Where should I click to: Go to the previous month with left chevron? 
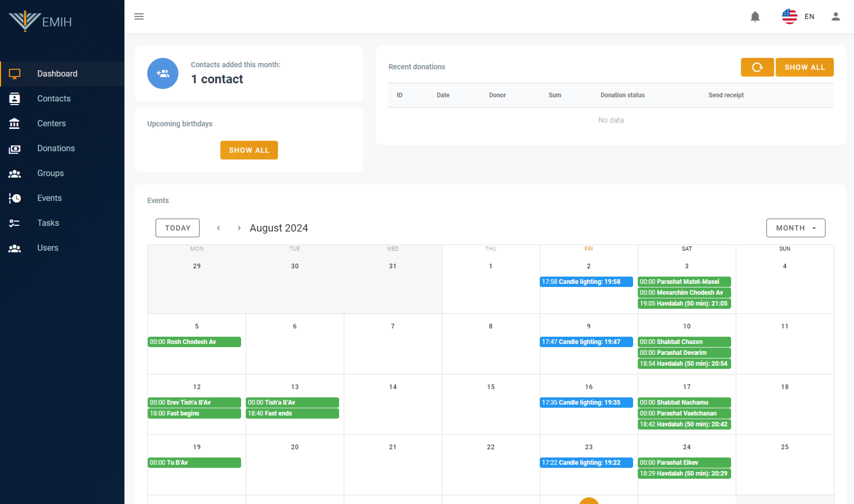tap(218, 228)
